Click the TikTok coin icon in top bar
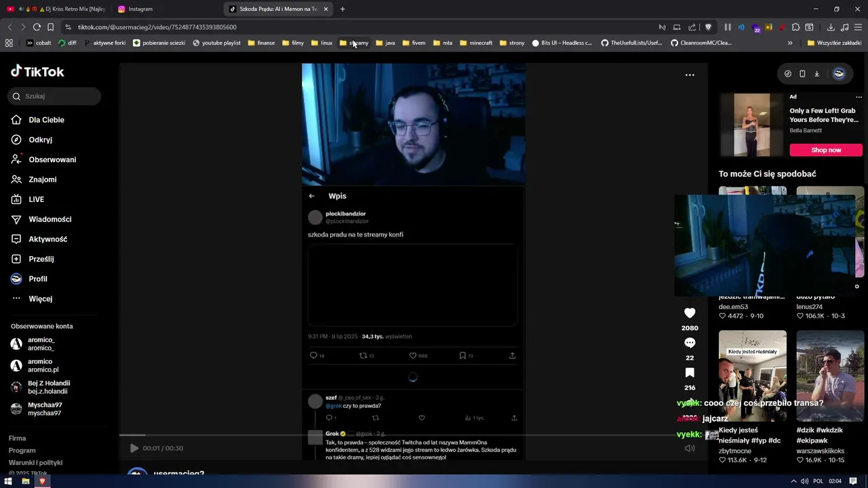Image resolution: width=868 pixels, height=488 pixels. pyautogui.click(x=787, y=74)
